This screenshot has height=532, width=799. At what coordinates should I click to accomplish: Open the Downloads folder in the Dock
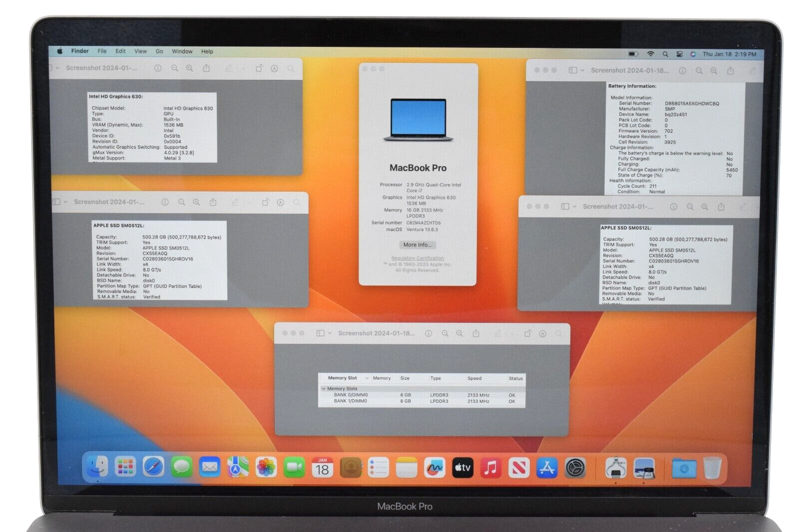pyautogui.click(x=684, y=468)
